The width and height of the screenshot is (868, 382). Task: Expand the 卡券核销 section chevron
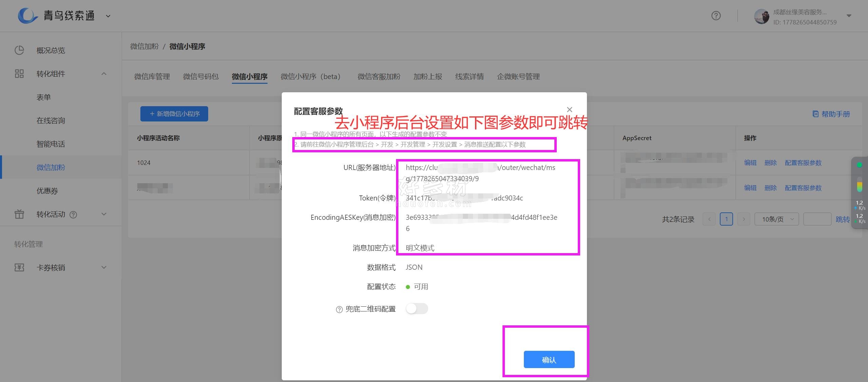tap(104, 267)
